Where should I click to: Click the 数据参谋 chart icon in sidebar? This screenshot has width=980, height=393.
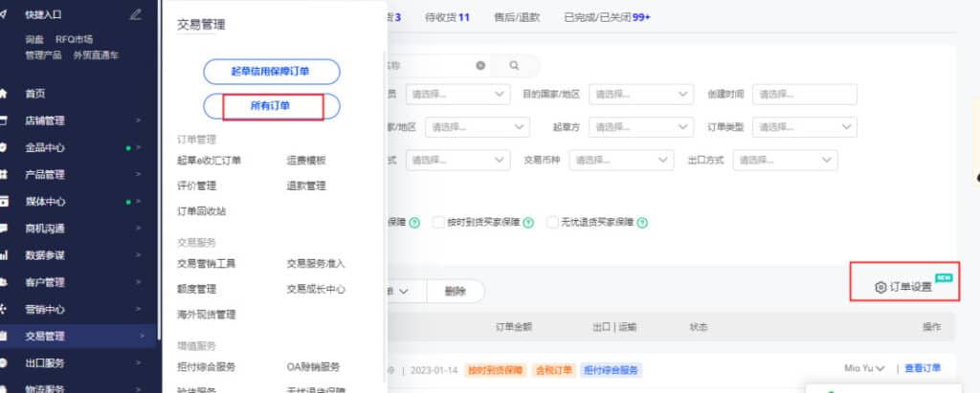click(x=5, y=255)
